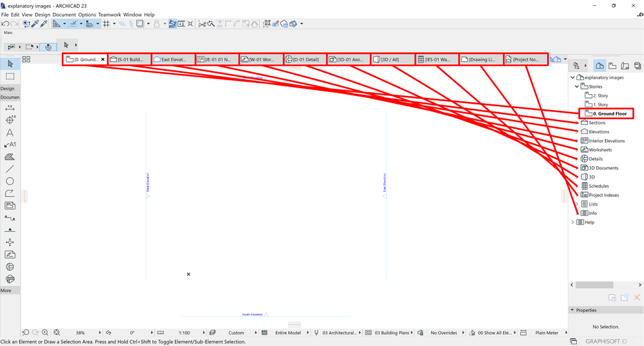Select the Circle/Arc tool
The height and width of the screenshot is (346, 644).
(x=10, y=181)
